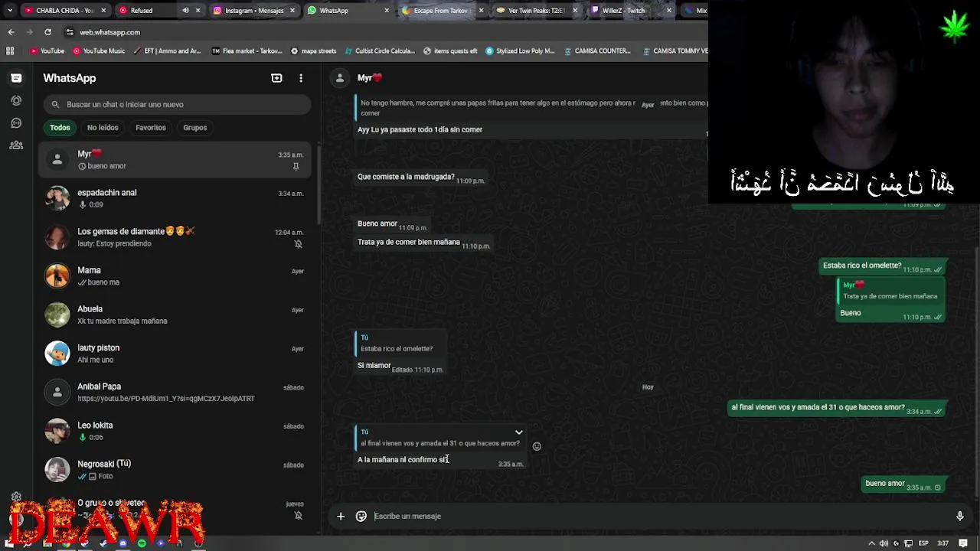Select the 'No leídos' chat filter

[x=103, y=128]
